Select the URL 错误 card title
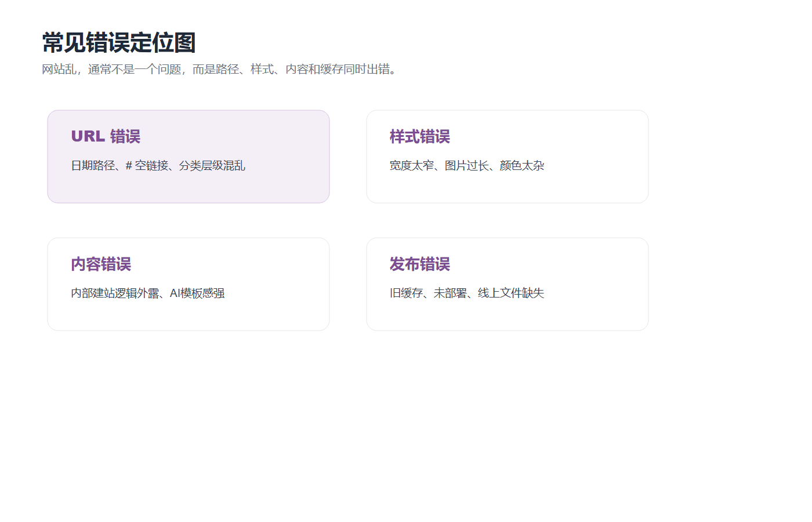Image resolution: width=812 pixels, height=522 pixels. [106, 136]
